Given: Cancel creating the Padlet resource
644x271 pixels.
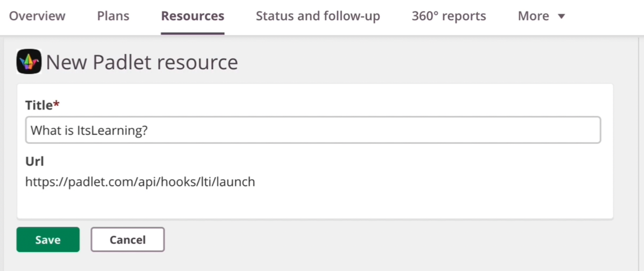Looking at the screenshot, I should [128, 240].
